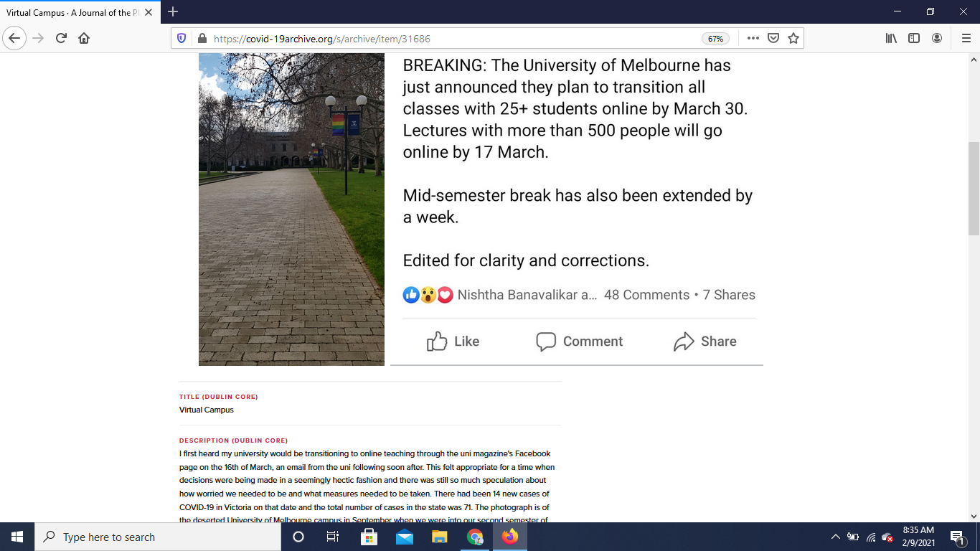Open a new browser tab
980x551 pixels.
pyautogui.click(x=173, y=11)
